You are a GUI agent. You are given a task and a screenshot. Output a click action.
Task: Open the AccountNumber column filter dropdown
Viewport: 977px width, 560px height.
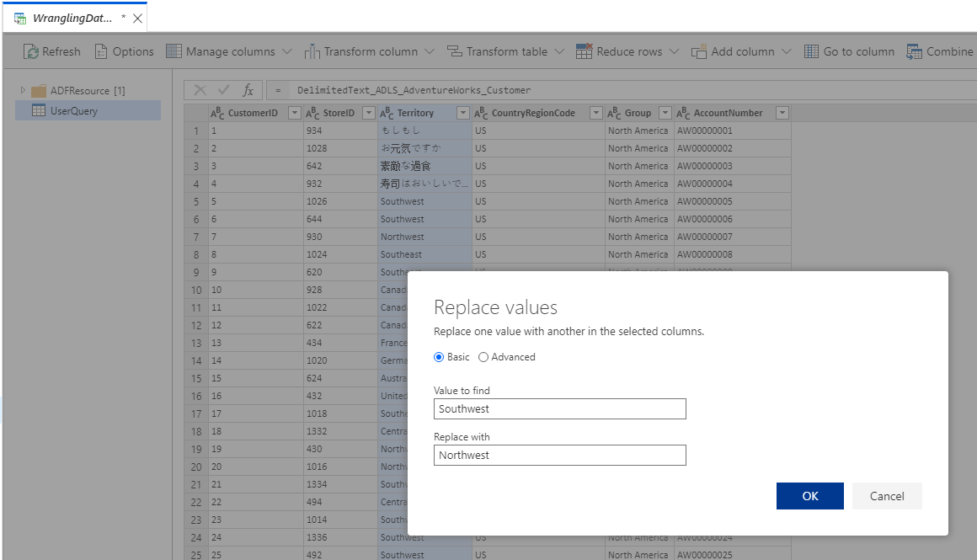point(782,113)
